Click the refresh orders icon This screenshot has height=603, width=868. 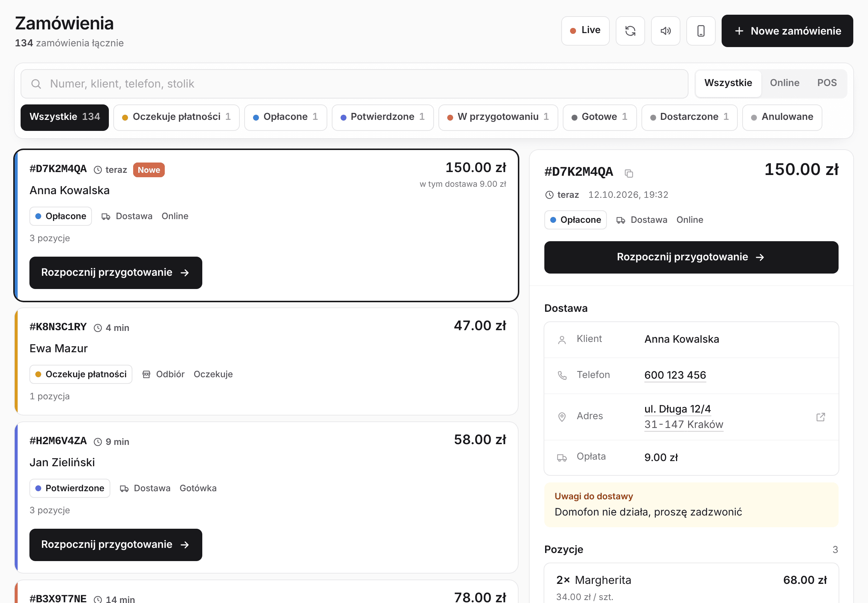coord(630,31)
